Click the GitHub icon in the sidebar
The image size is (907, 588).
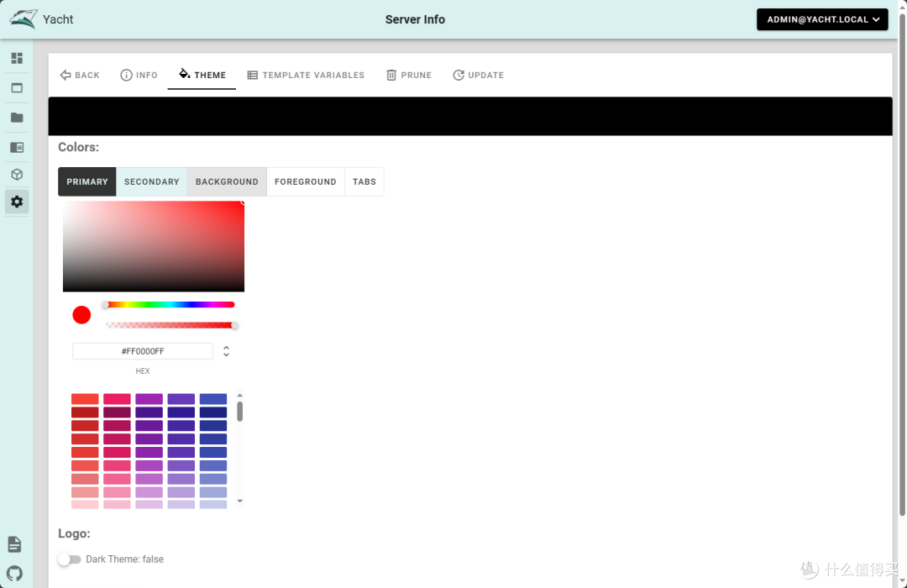pos(15,574)
